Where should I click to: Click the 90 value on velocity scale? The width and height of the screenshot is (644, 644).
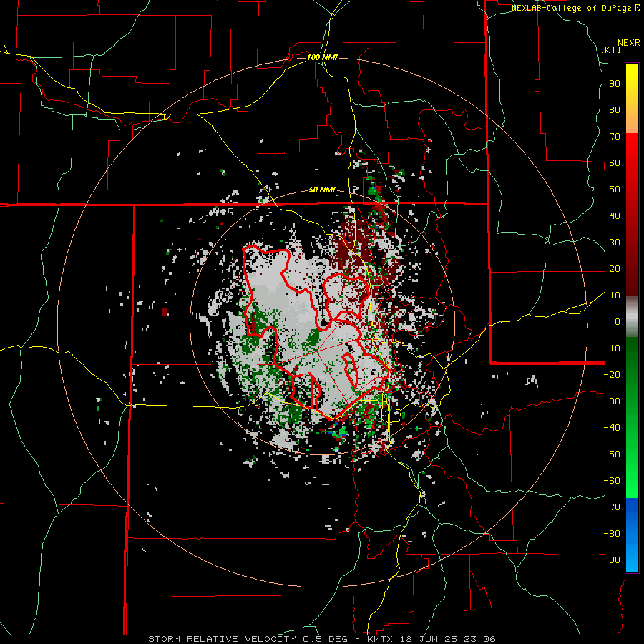click(x=615, y=84)
